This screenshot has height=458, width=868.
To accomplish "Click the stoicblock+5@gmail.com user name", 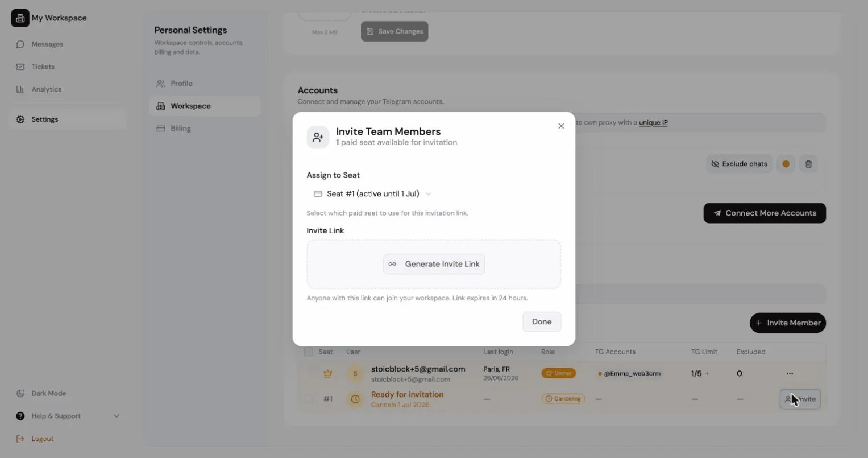I will pos(418,369).
